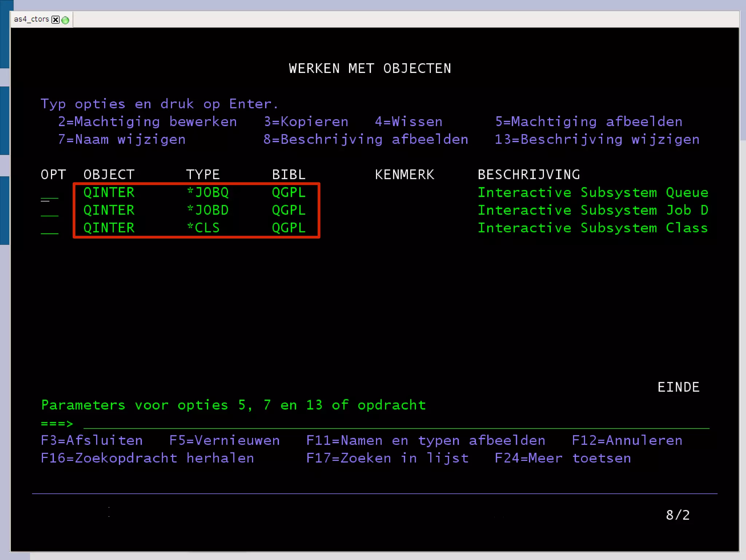
Task: Click option field for QINTER *JOBD row
Action: [x=50, y=211]
